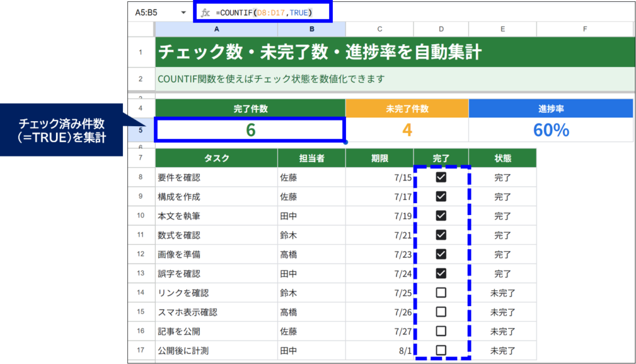
Task: Click the 完了件数 header cell
Action: pos(250,109)
